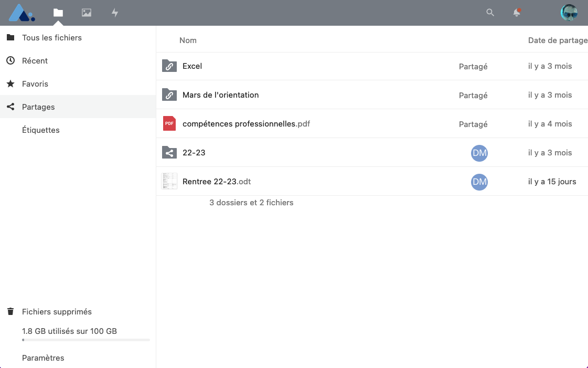Open Rentree 22-23.odt file
Viewport: 588px width, 368px height.
[x=217, y=182]
